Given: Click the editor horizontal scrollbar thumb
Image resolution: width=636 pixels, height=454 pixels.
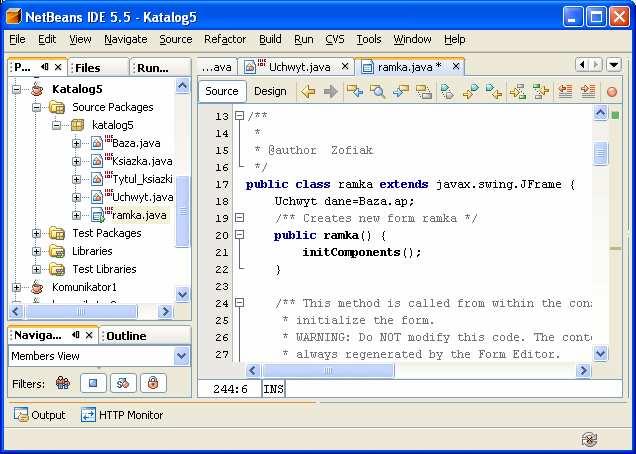Looking at the screenshot, I should coord(328,370).
